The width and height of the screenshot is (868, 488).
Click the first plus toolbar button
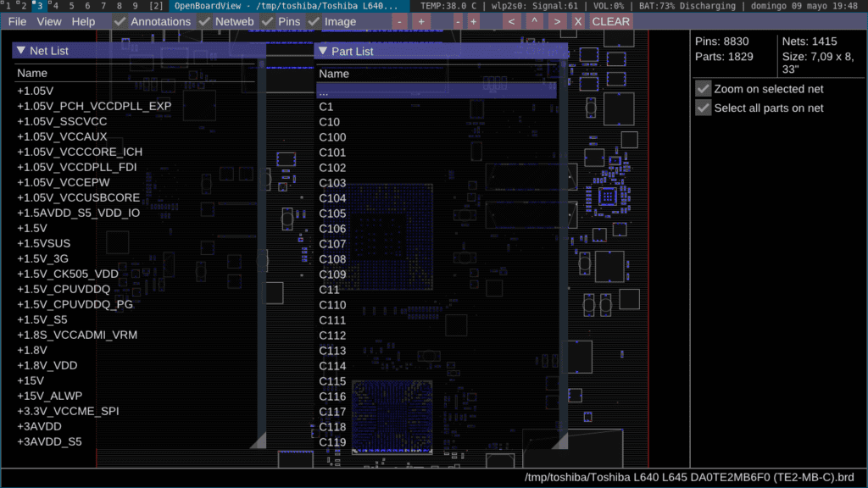420,21
